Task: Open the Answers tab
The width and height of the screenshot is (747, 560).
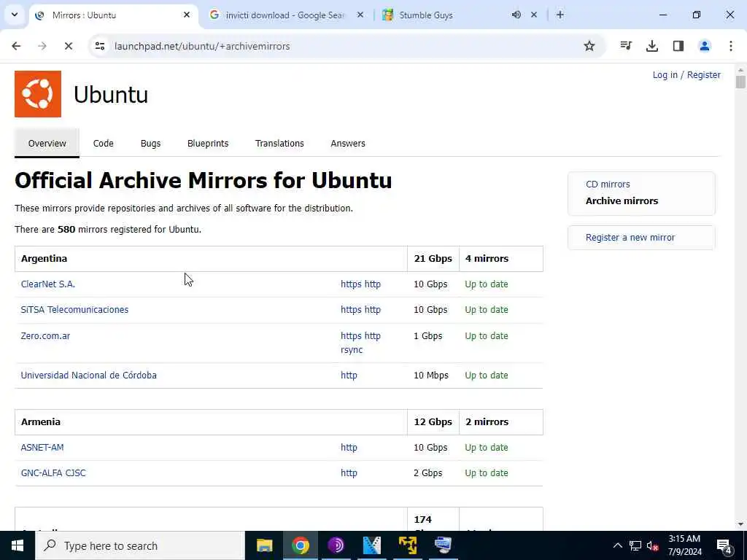Action: click(348, 144)
